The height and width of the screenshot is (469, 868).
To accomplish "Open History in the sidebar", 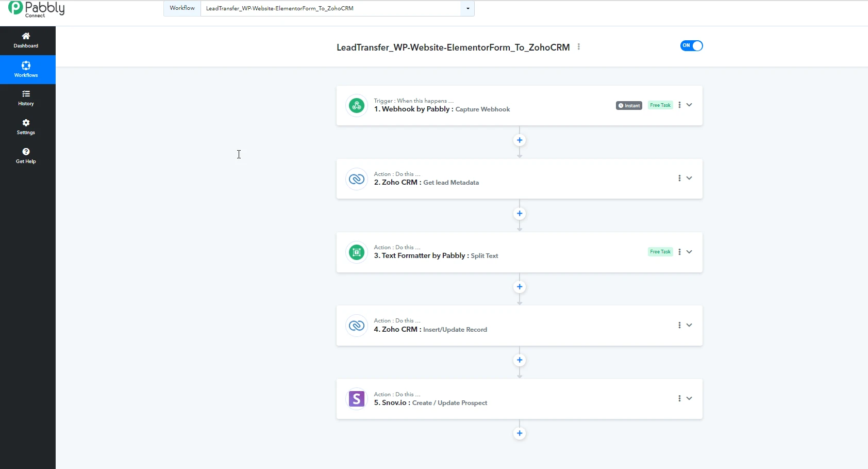I will tap(26, 98).
